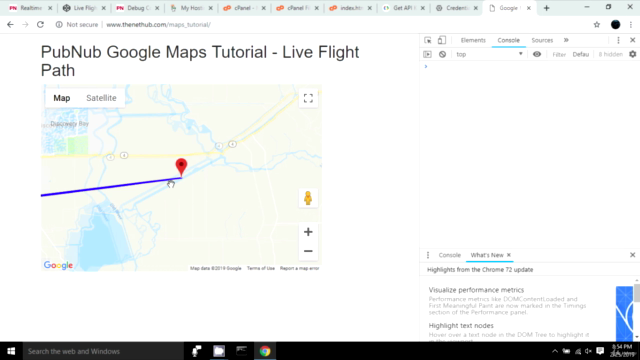Open the Chrome three-dot menu
The height and width of the screenshot is (360, 640).
click(x=631, y=24)
